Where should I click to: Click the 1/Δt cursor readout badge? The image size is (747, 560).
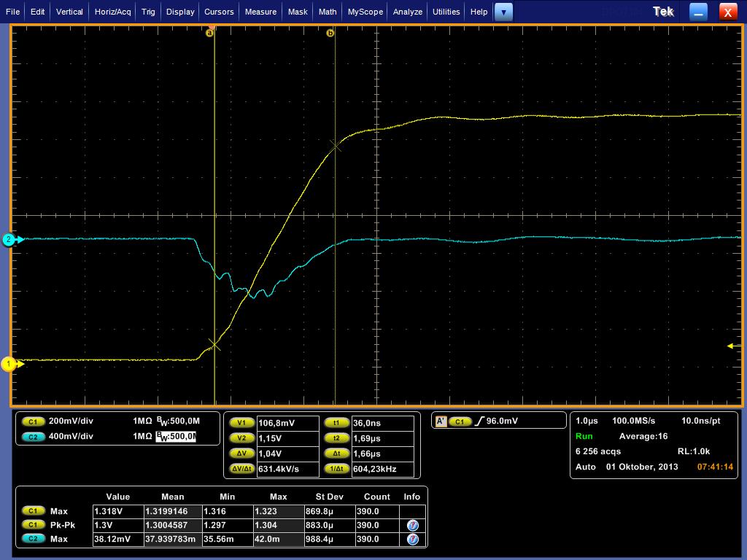click(x=336, y=469)
